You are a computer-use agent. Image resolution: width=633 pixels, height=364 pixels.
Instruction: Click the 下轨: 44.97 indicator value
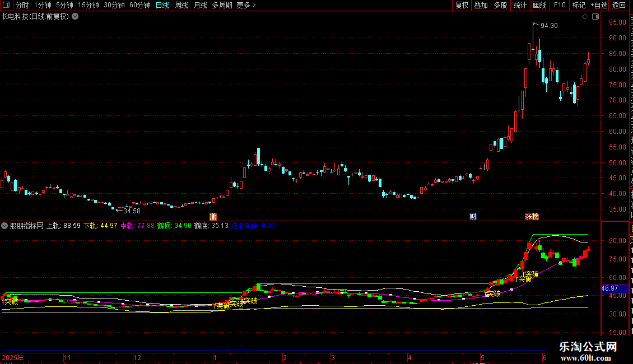pos(100,226)
